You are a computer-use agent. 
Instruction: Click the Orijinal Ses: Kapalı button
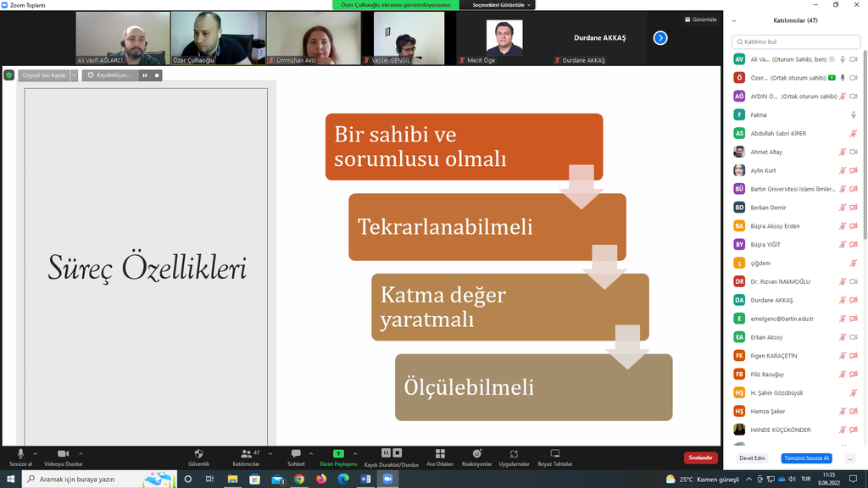pyautogui.click(x=44, y=75)
